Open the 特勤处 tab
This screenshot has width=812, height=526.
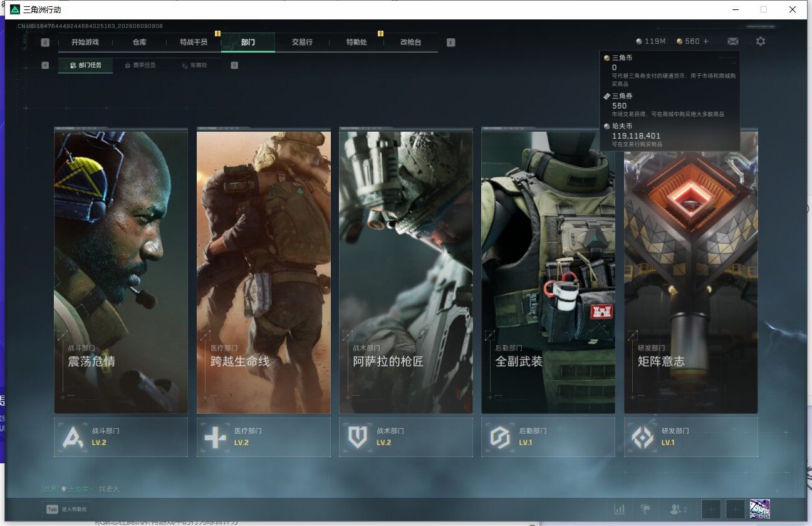(x=357, y=43)
